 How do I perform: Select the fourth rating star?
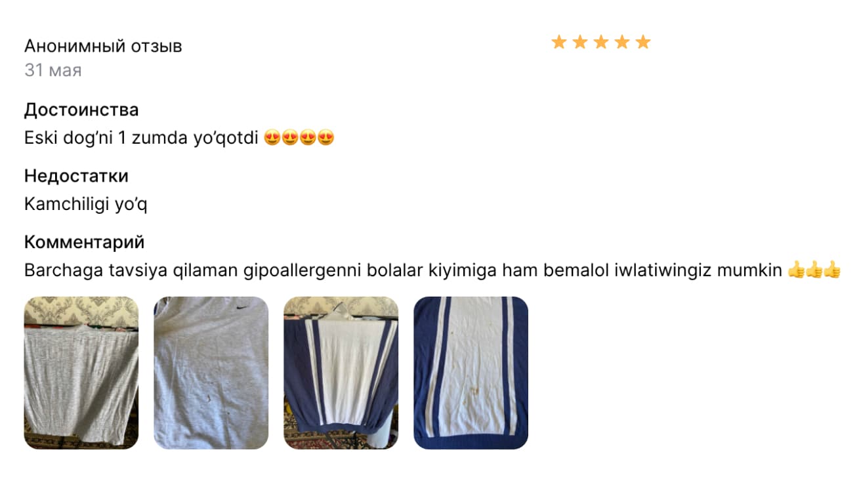pos(622,42)
